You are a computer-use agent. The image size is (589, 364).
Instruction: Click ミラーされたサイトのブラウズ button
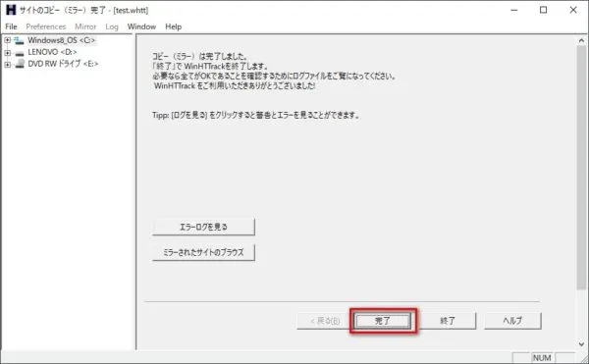[203, 252]
